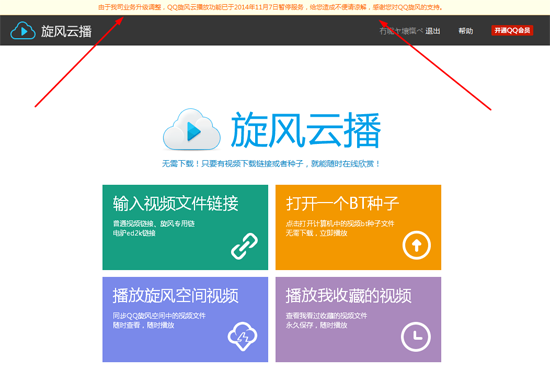Open the 输入视频文件链接 green tile
Screen dimensions: 550x391
(x=185, y=227)
